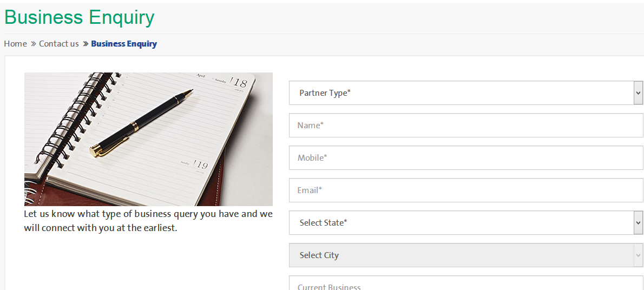The width and height of the screenshot is (644, 290).
Task: Go to Home breadcrumb link
Action: click(16, 43)
